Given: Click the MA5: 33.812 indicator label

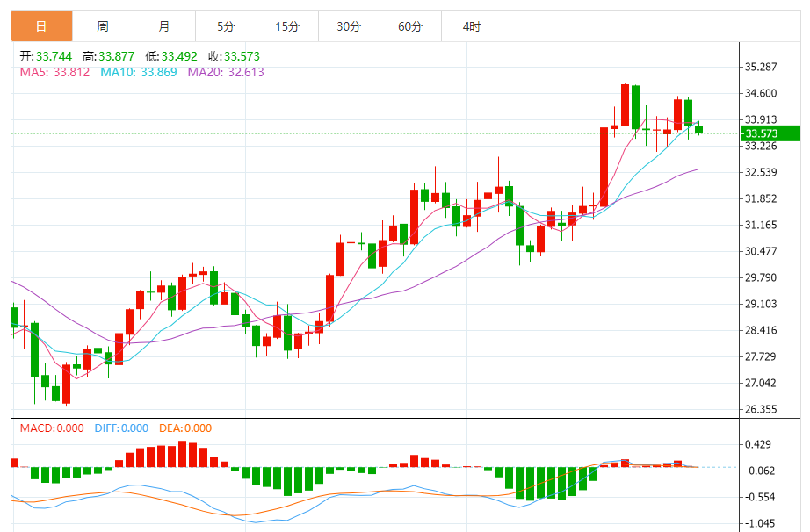Looking at the screenshot, I should (x=54, y=72).
